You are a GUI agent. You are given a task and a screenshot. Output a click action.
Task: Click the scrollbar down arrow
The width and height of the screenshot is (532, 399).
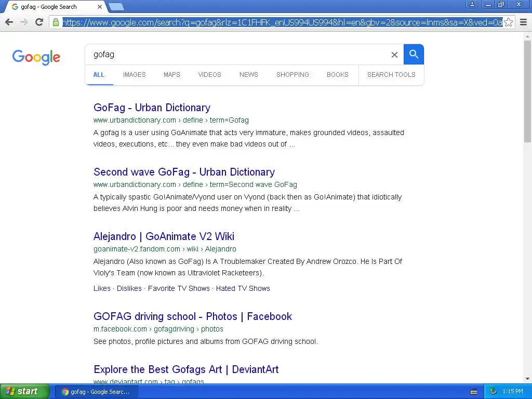pyautogui.click(x=527, y=379)
